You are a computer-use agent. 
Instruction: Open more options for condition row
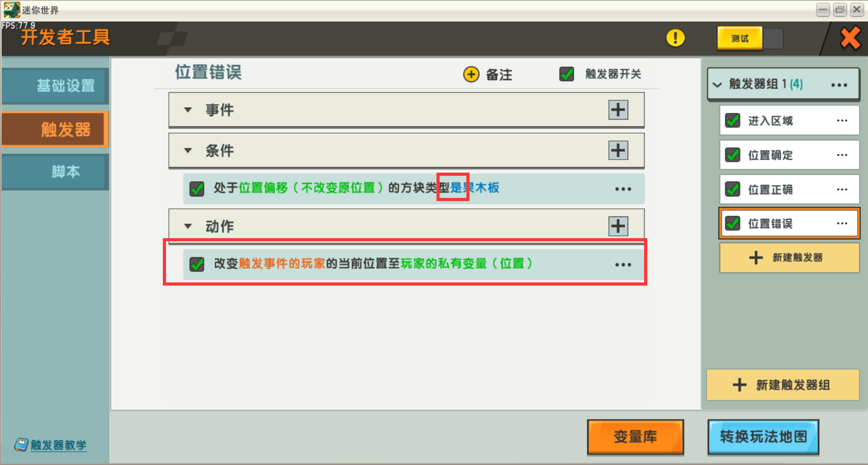(623, 189)
